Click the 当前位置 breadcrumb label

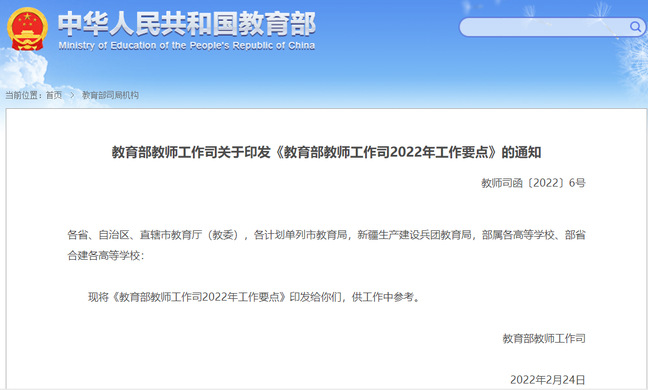click(23, 95)
